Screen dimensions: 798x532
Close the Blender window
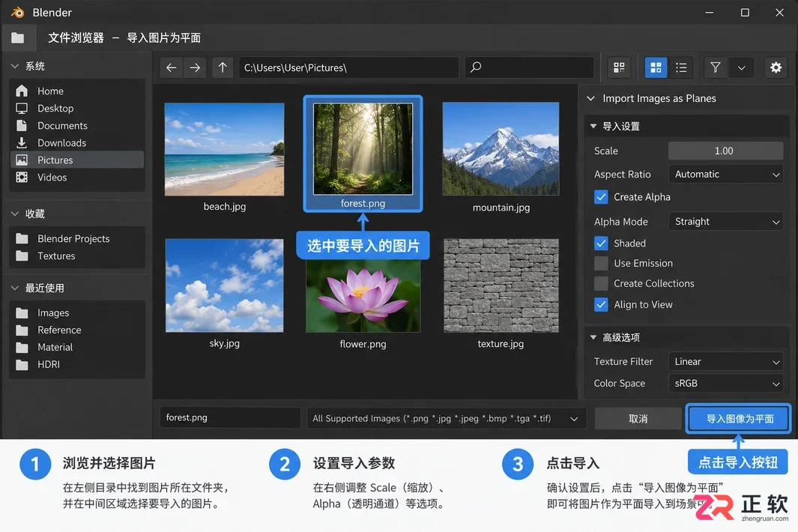[x=779, y=12]
